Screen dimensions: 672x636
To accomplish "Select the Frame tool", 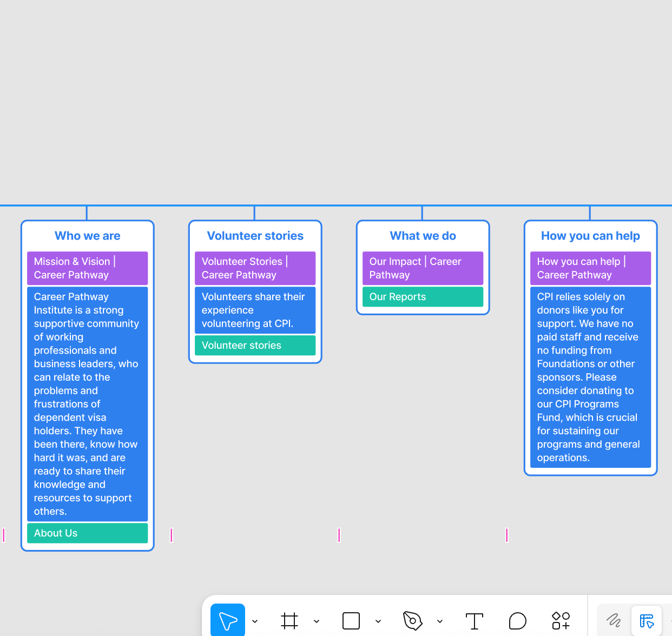I will click(289, 621).
